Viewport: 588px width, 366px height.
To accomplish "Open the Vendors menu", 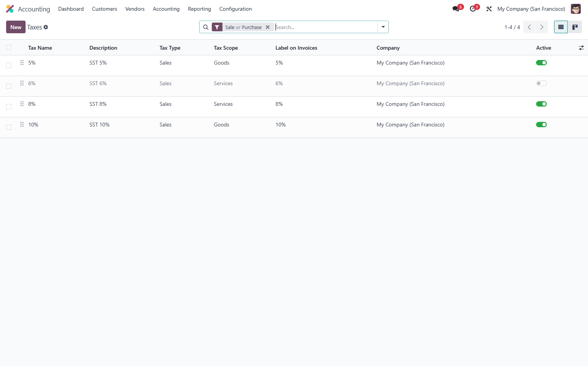I will pyautogui.click(x=135, y=9).
